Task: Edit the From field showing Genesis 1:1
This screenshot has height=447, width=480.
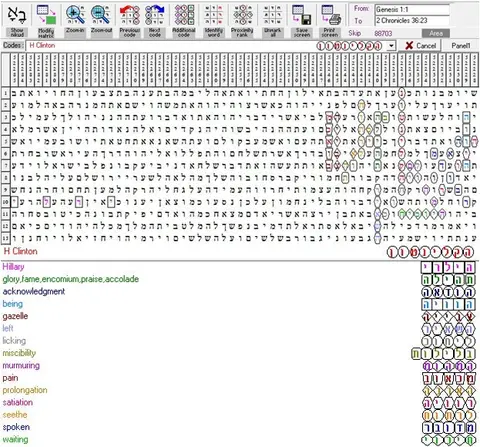Action: pyautogui.click(x=412, y=9)
